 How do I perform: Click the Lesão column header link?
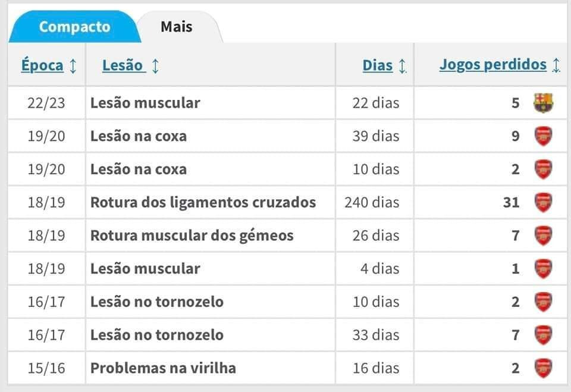123,65
